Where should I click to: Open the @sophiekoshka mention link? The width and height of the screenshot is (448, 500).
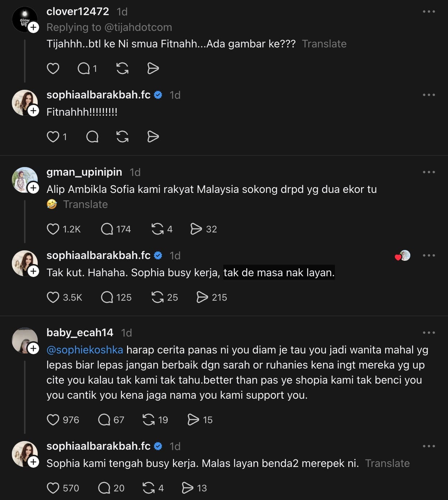click(85, 350)
